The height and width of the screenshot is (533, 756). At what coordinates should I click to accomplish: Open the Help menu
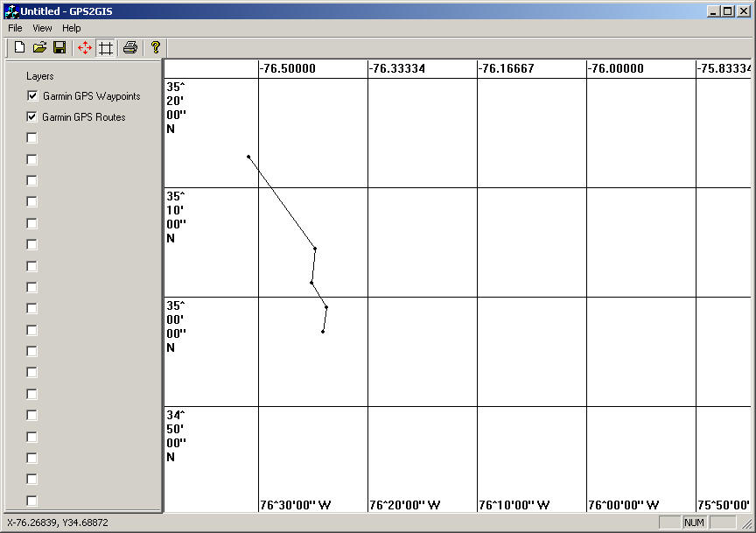pyautogui.click(x=72, y=28)
